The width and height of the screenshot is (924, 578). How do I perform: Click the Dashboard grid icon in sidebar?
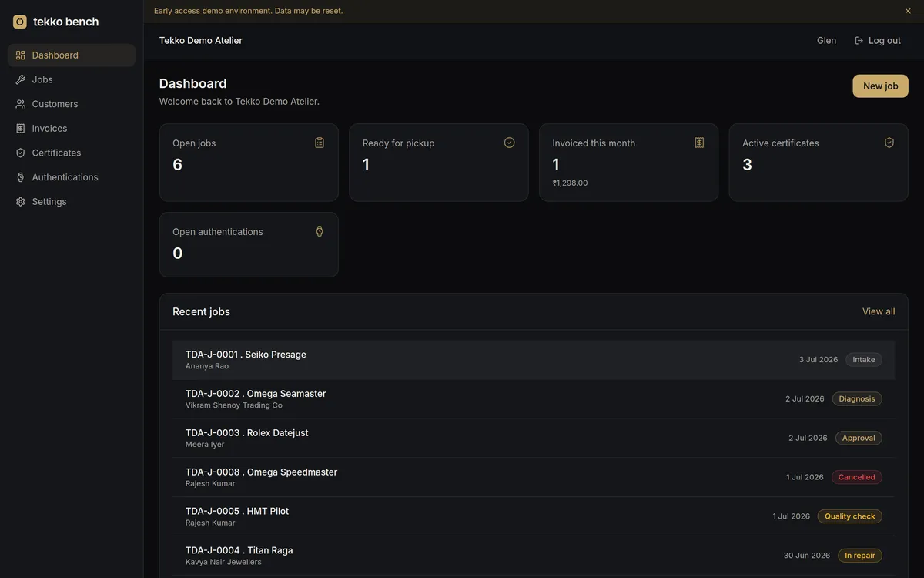[21, 55]
